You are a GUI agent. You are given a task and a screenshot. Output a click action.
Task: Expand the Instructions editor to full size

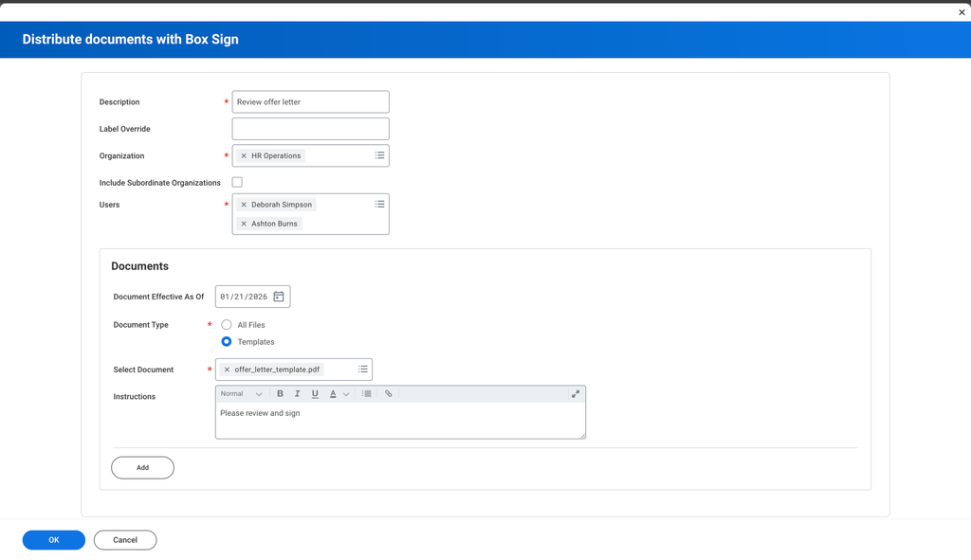coord(575,394)
